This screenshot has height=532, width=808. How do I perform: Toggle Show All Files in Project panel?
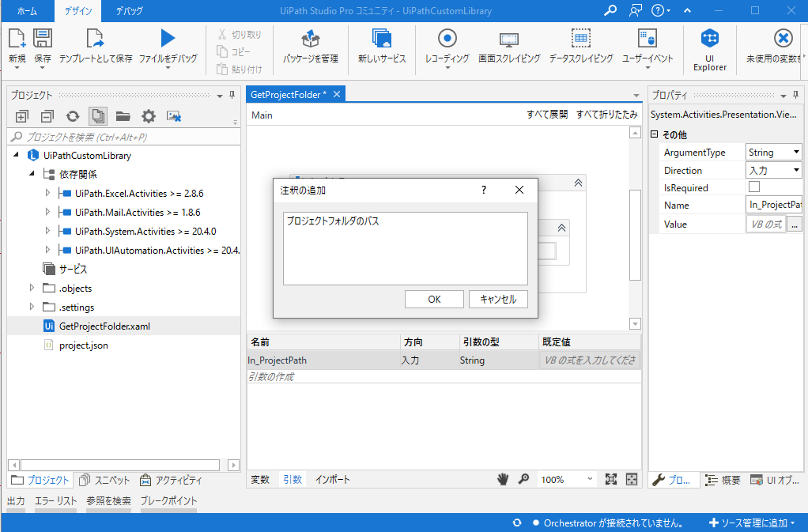[98, 116]
